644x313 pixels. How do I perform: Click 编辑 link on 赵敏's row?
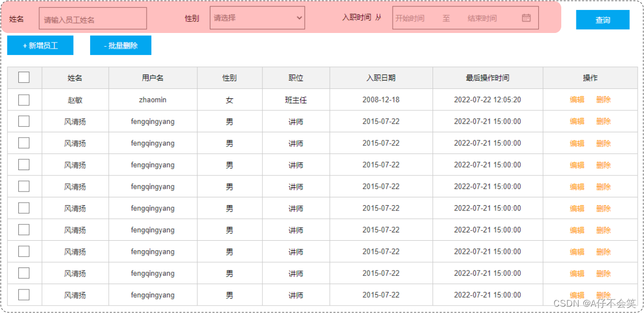(x=577, y=99)
